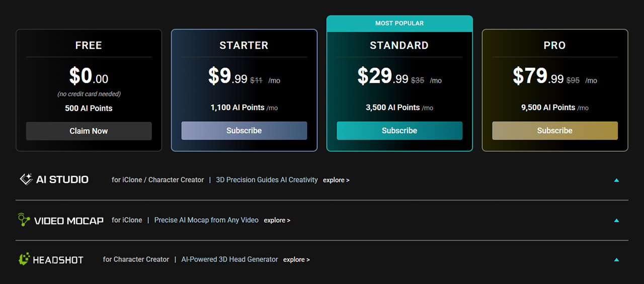Viewport: 644px width, 284px height.
Task: Click the Headshot logo icon
Action: click(x=24, y=259)
